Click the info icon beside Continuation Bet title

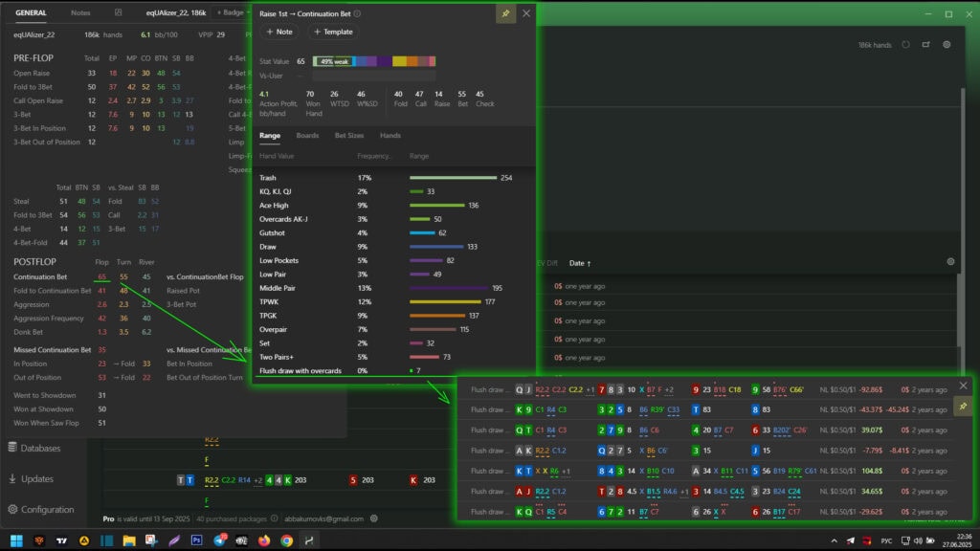click(358, 13)
